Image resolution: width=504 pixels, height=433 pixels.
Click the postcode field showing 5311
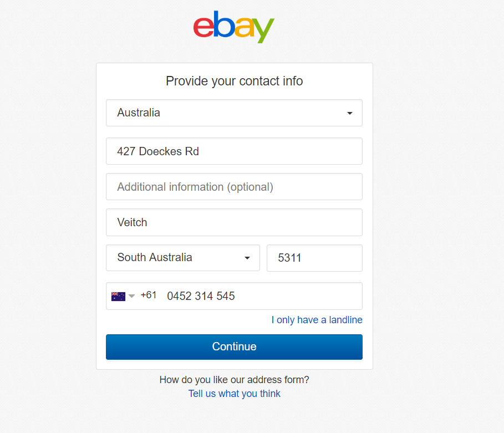[x=314, y=258]
